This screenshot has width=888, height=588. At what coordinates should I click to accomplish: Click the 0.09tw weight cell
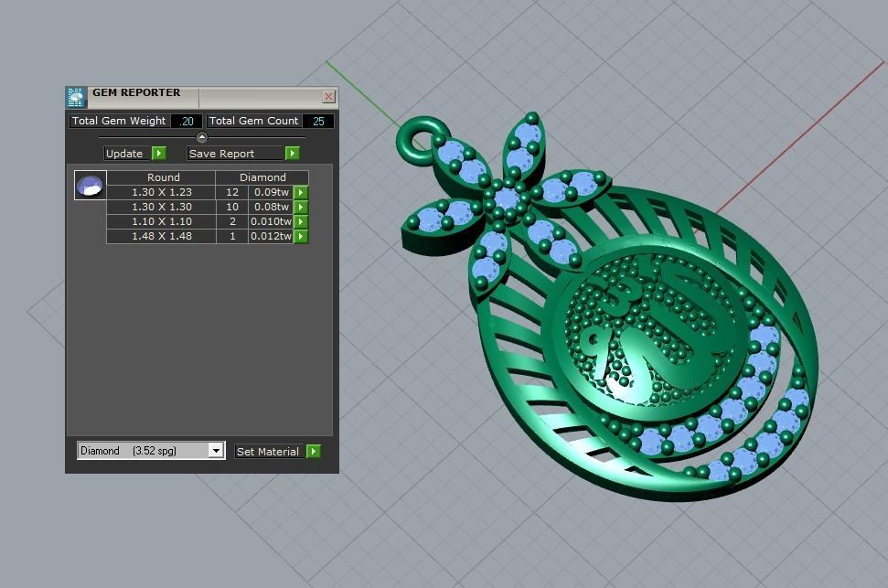(272, 193)
